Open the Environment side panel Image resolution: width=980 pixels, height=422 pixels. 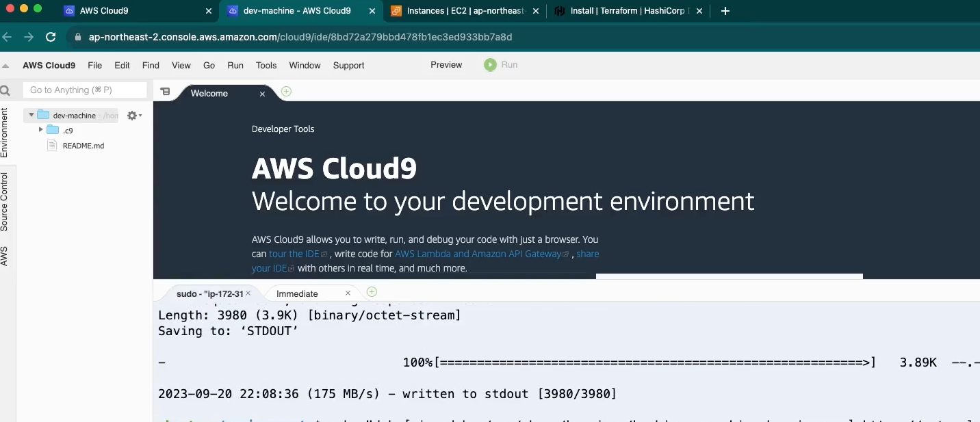coord(4,133)
